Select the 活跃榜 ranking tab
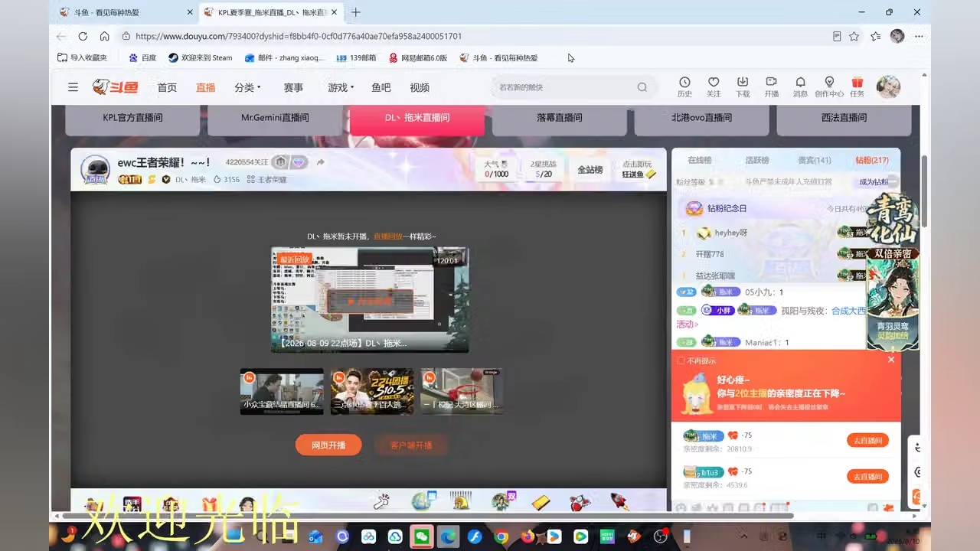The image size is (980, 551). (757, 160)
